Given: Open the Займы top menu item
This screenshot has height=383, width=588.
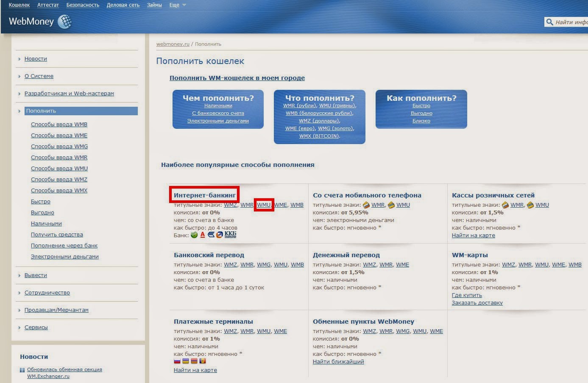Looking at the screenshot, I should (x=154, y=5).
